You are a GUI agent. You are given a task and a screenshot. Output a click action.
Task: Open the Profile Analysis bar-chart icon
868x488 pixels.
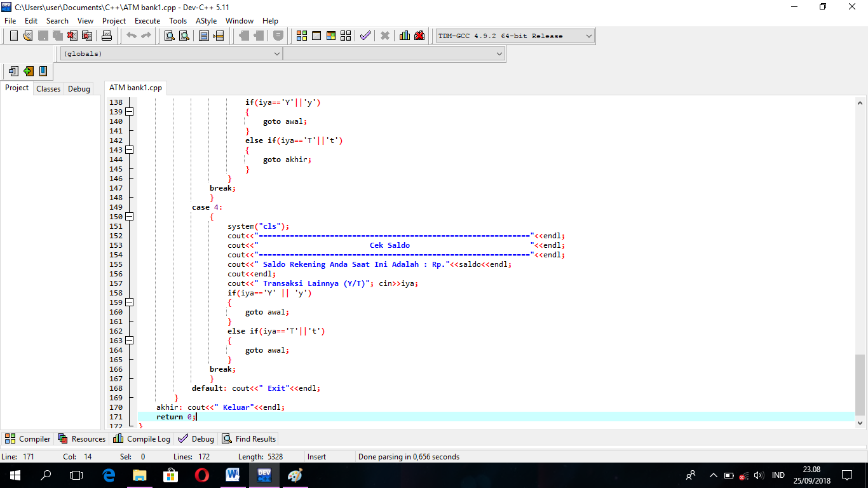(404, 36)
